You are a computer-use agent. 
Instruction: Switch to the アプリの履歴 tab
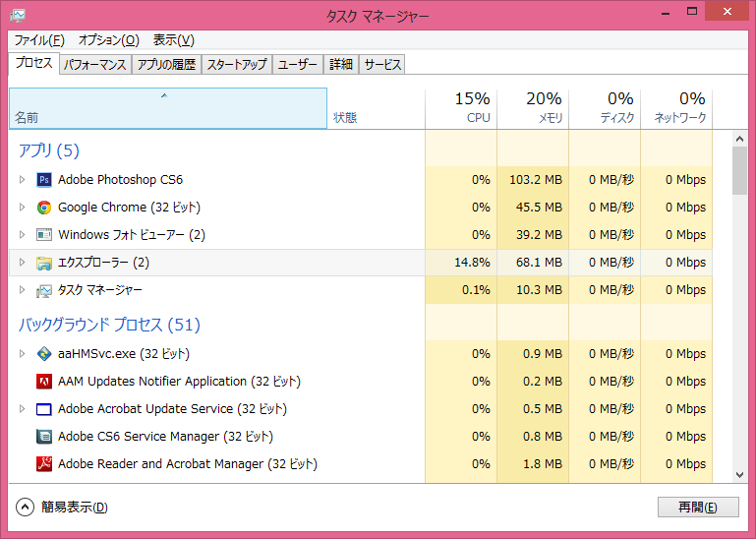click(x=166, y=65)
